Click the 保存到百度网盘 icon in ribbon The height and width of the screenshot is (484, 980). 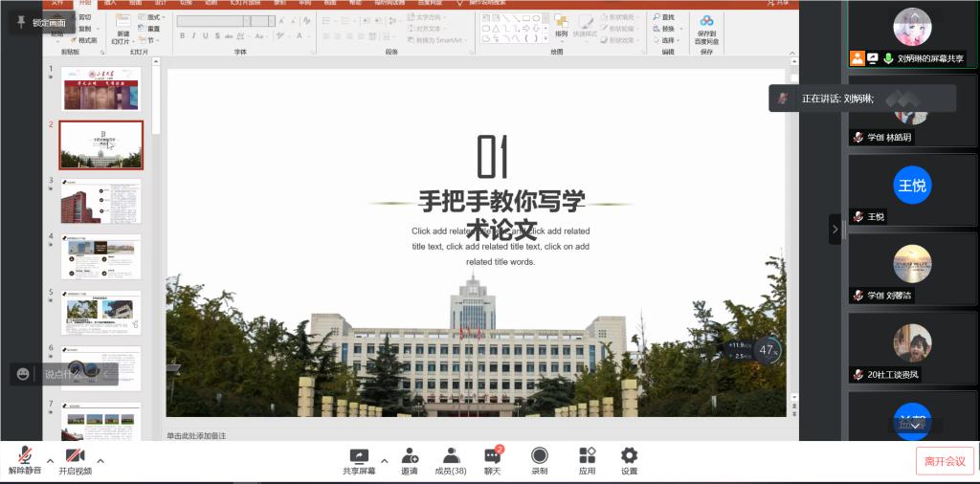tap(706, 29)
